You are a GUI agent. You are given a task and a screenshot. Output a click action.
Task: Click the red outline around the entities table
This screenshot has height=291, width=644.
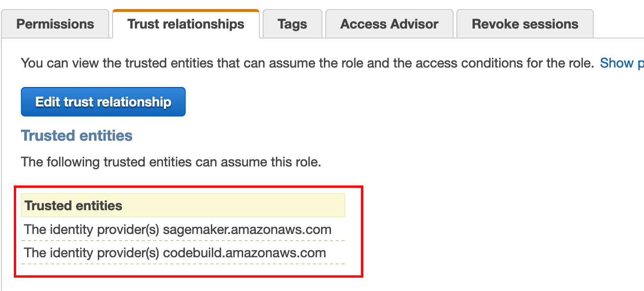tap(189, 187)
